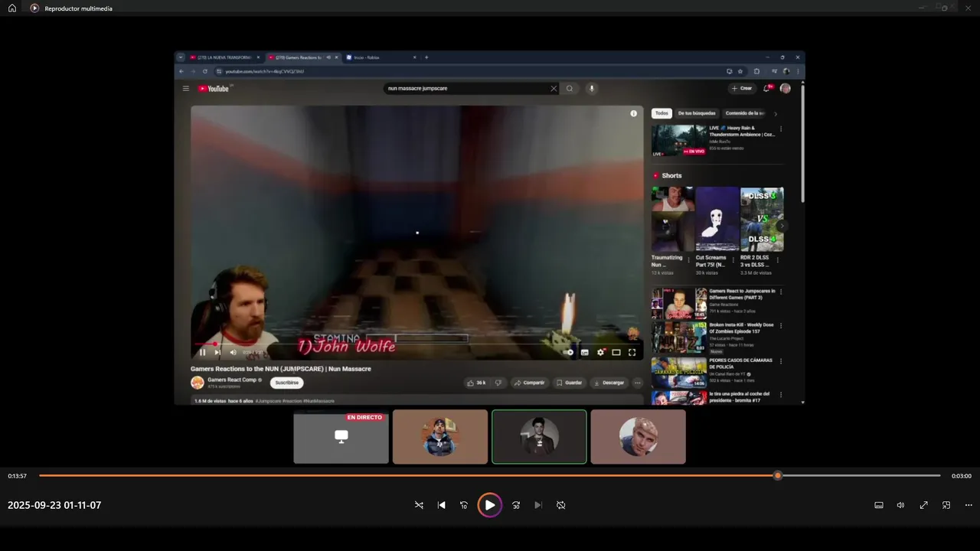Click the YouTube player fullscreen icon
This screenshot has width=980, height=551.
(632, 352)
